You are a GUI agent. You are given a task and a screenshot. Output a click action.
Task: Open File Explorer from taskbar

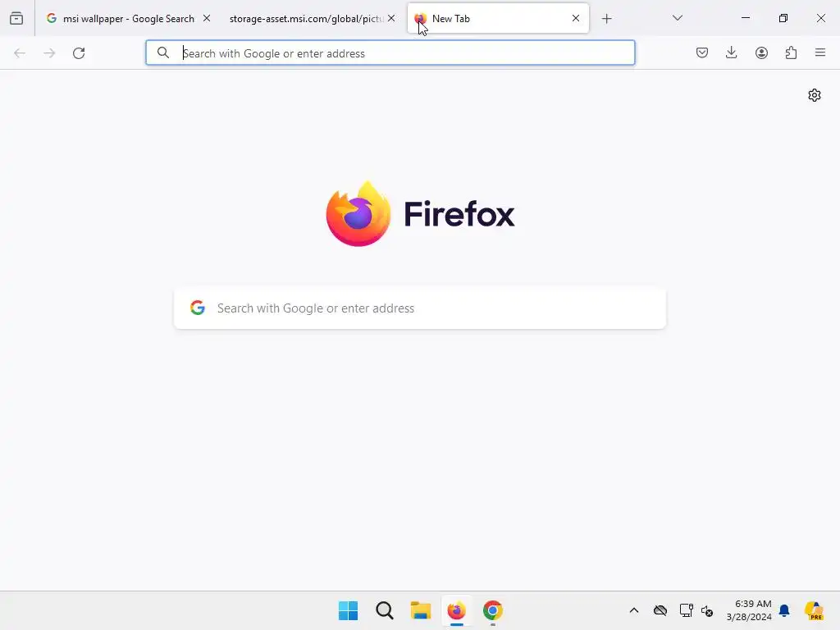coord(421,610)
